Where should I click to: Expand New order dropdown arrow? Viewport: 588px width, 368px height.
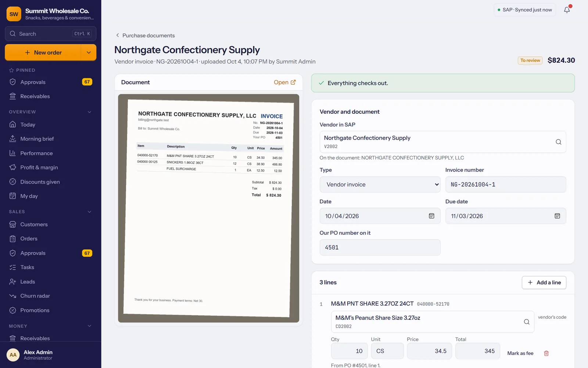click(x=89, y=53)
